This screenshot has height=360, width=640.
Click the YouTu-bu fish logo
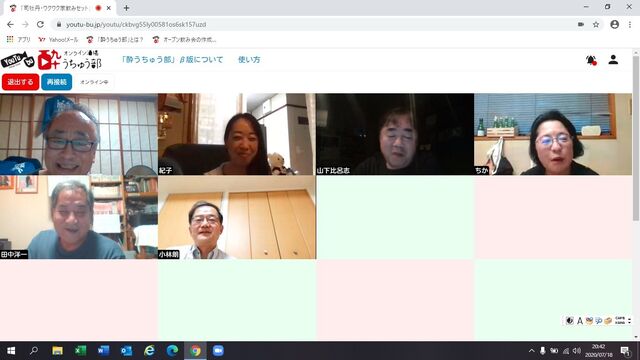[x=18, y=60]
